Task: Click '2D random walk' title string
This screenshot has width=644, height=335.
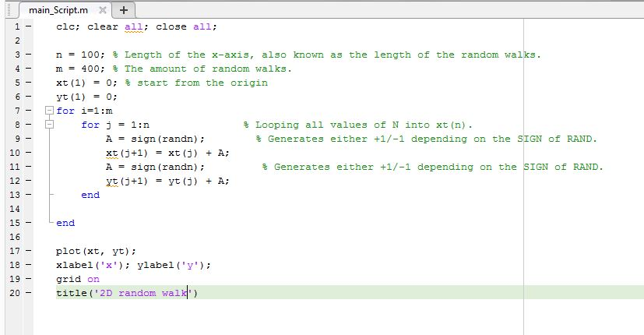Action: 143,293
